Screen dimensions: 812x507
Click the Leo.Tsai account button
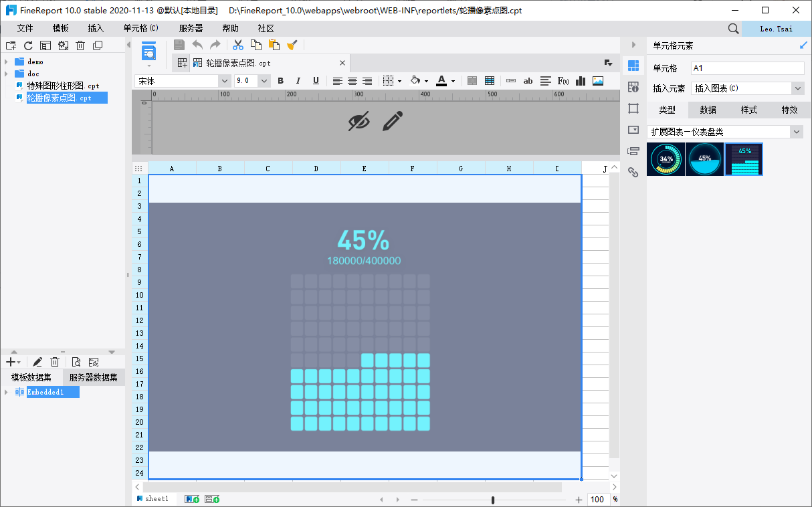(x=777, y=29)
